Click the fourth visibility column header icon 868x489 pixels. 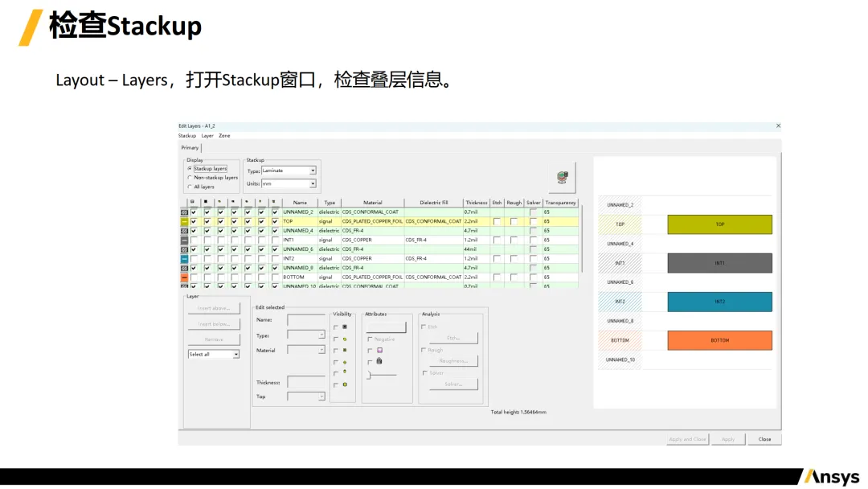coord(233,202)
